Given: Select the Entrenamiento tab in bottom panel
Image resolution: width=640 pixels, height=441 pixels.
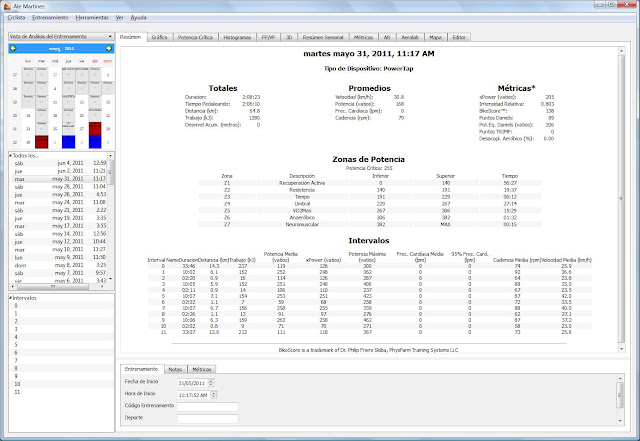Looking at the screenshot, I should pos(142,369).
